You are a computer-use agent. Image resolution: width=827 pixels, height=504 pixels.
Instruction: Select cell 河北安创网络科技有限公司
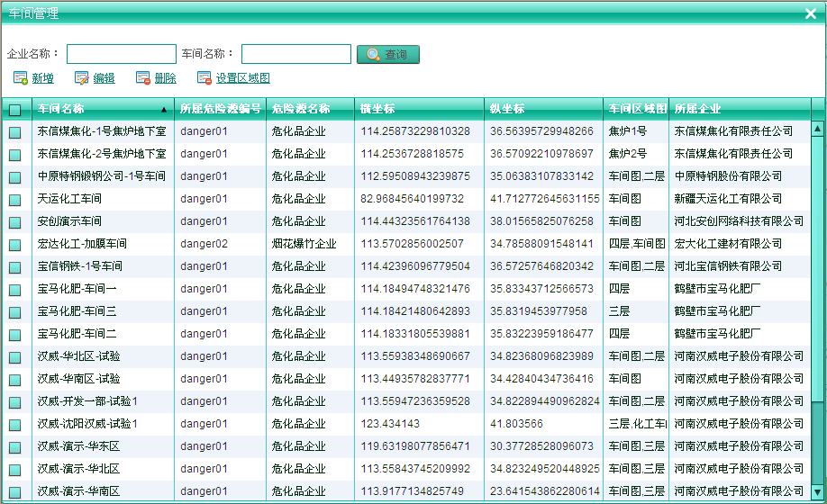739,221
